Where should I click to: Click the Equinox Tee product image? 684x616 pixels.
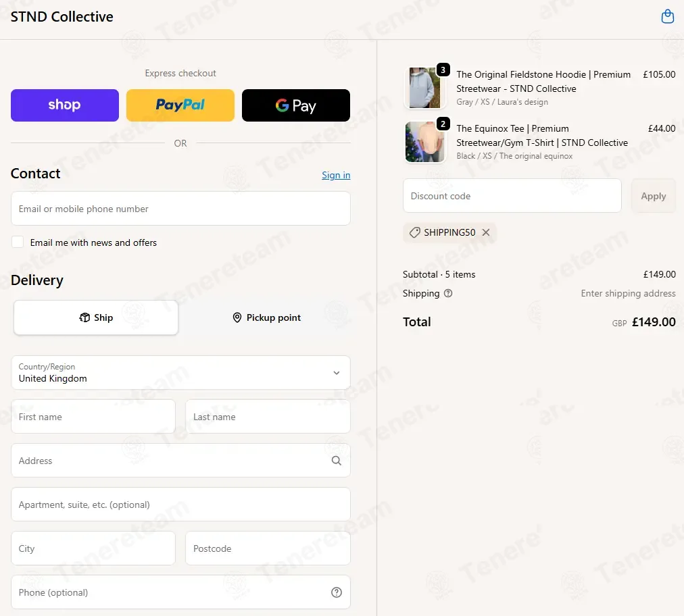tap(424, 142)
